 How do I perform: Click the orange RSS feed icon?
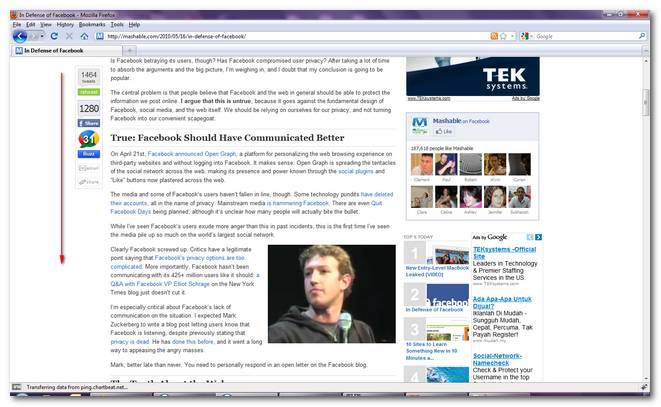click(x=494, y=36)
